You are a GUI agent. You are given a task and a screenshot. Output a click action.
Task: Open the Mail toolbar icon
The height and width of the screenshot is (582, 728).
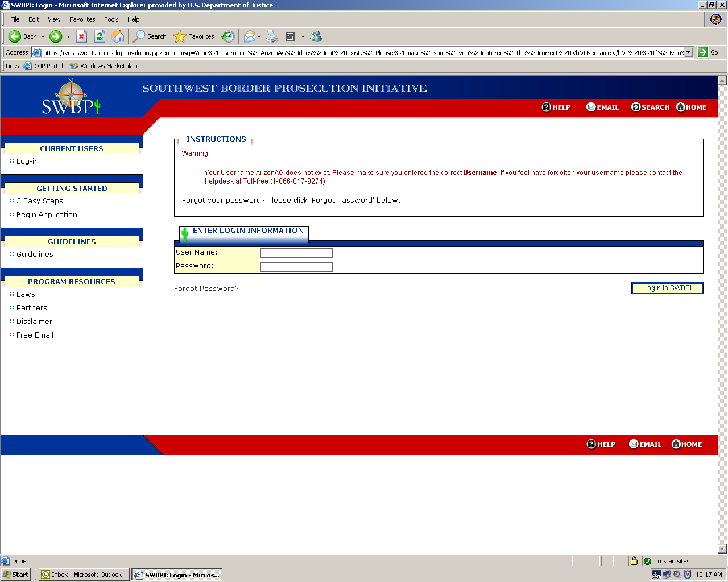pyautogui.click(x=249, y=36)
